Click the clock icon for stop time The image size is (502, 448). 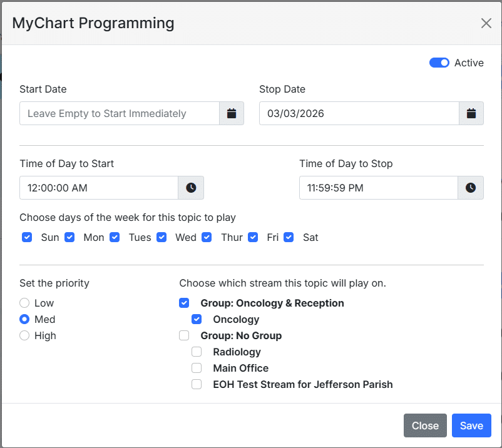471,188
